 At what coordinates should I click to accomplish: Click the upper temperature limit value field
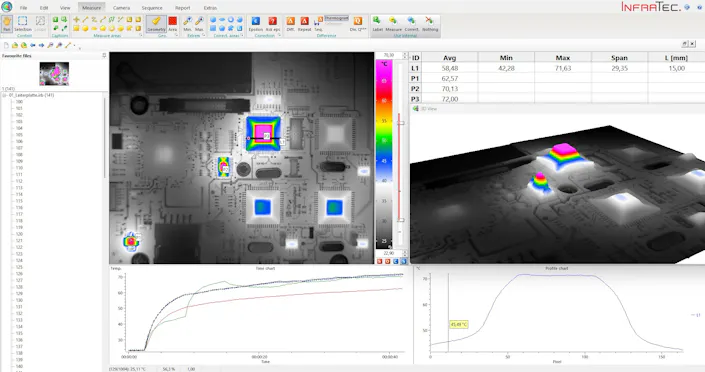click(388, 55)
